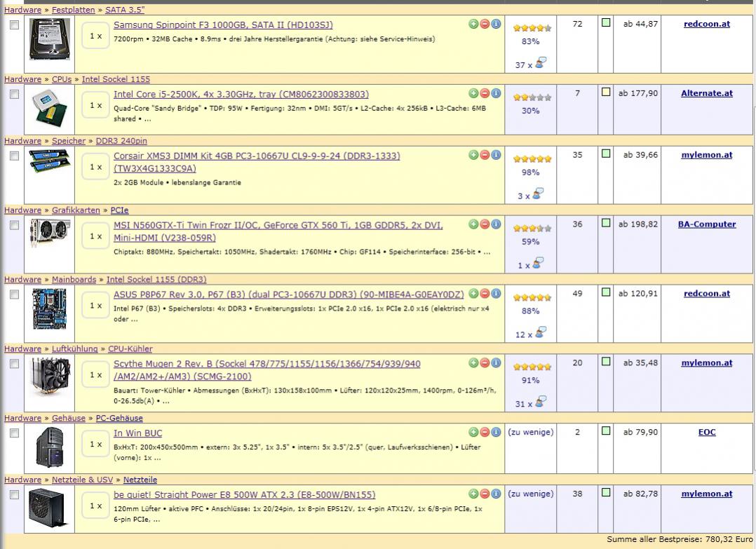
Task: Click the be quiet! power supply thumbnail
Action: (x=46, y=508)
